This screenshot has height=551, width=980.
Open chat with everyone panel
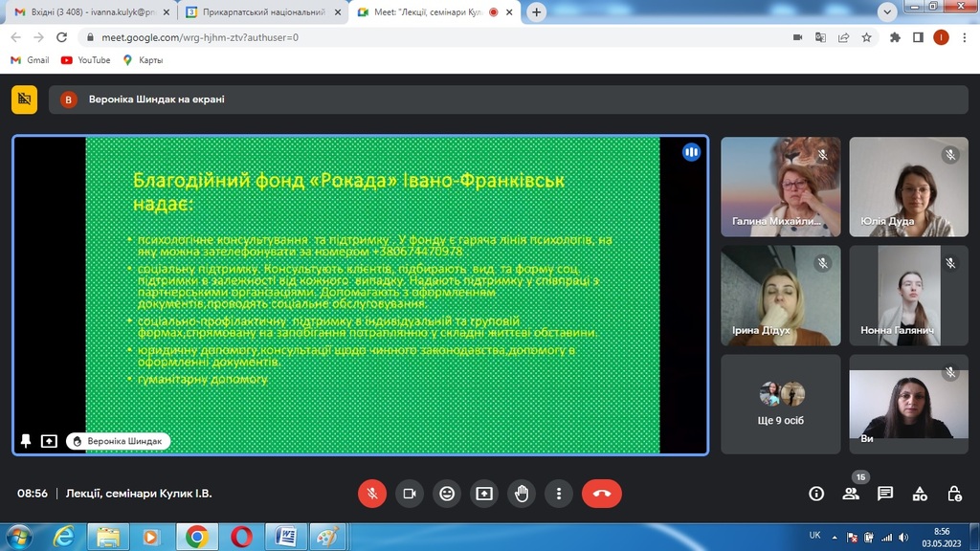tap(885, 494)
